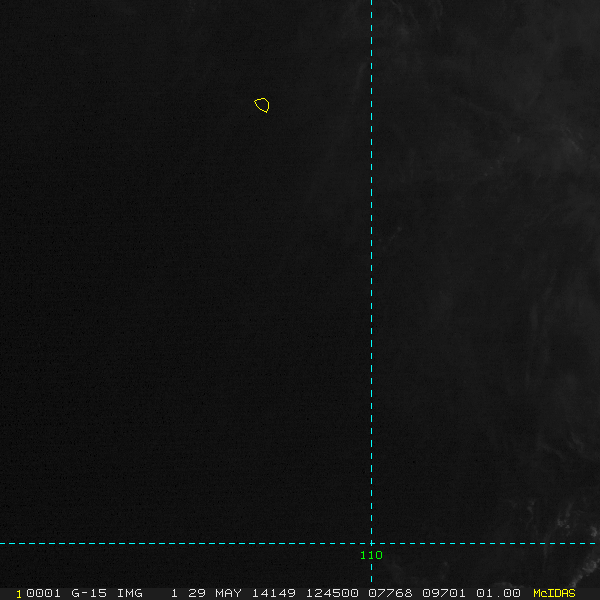Viewport: 600px width, 600px height.
Task: Select the 09701 element coordinate value
Action: [x=444, y=593]
